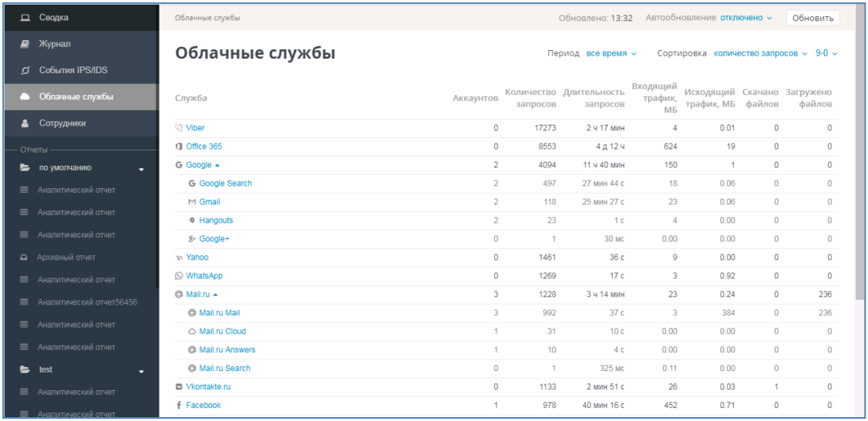Collapse the test reports folder arrow
This screenshot has width=868, height=421.
click(x=141, y=371)
